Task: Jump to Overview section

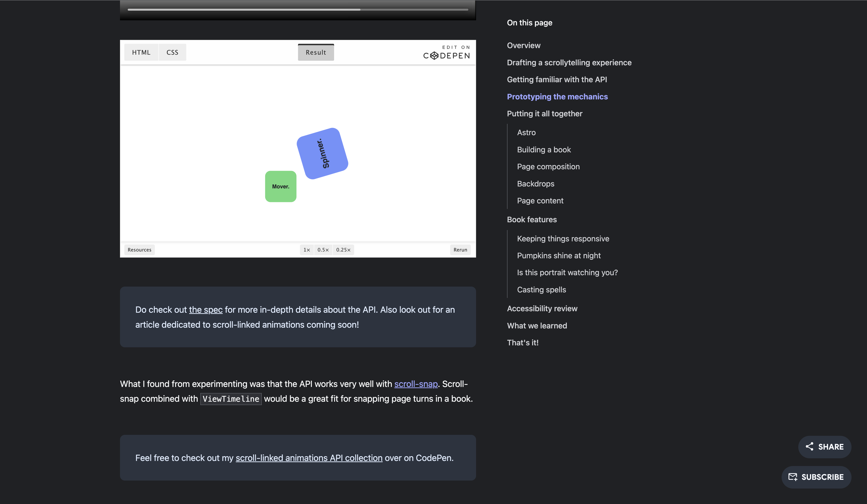Action: click(x=524, y=45)
